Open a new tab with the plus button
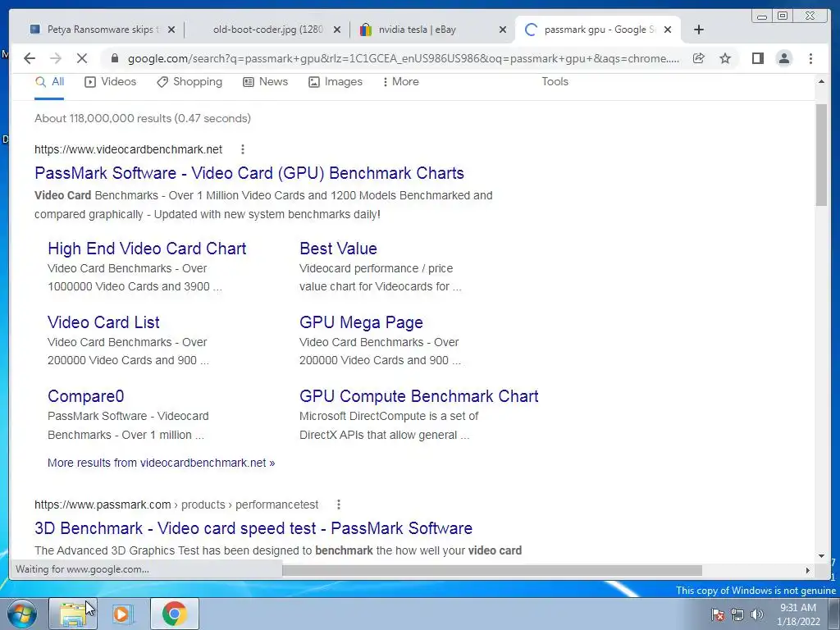 tap(699, 30)
